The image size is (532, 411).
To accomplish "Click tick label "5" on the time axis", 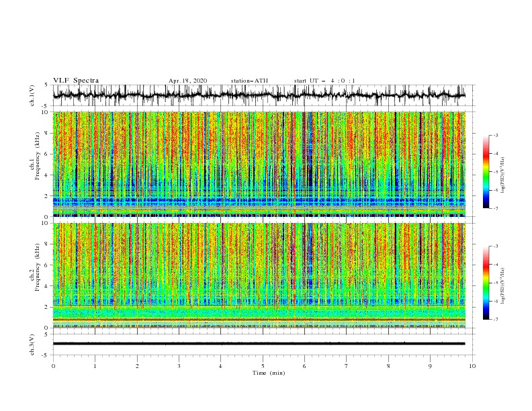I will click(263, 366).
